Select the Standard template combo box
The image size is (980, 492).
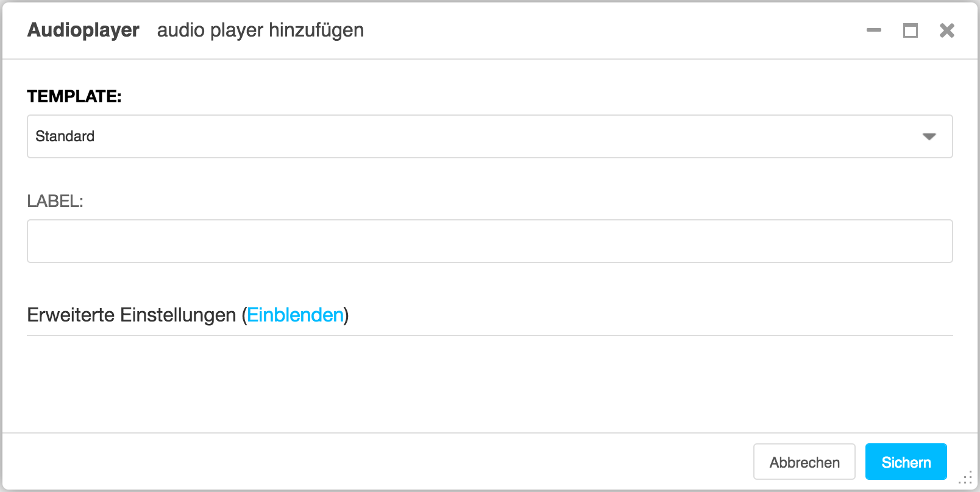click(x=490, y=136)
